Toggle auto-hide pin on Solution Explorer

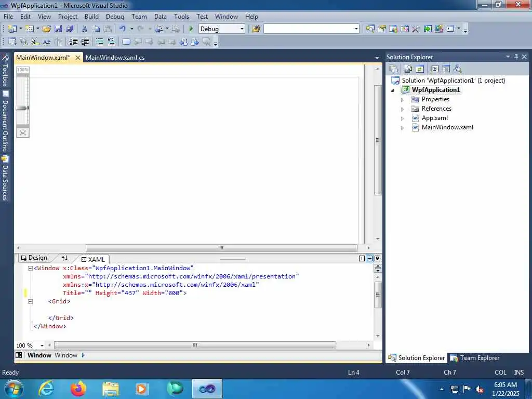[516, 57]
